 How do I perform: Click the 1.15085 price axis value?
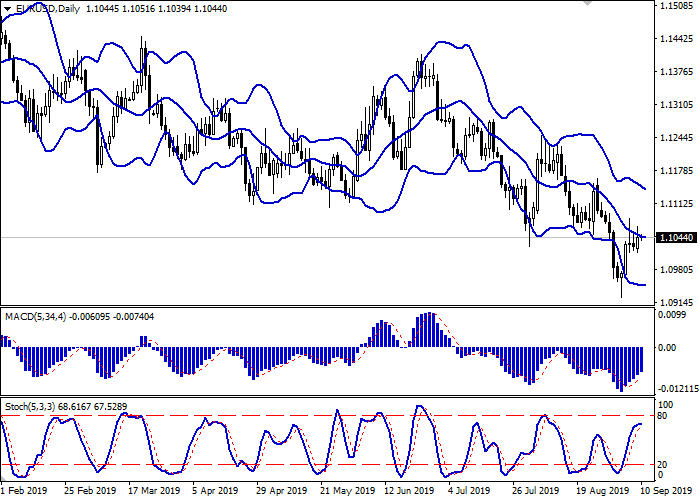pos(676,6)
